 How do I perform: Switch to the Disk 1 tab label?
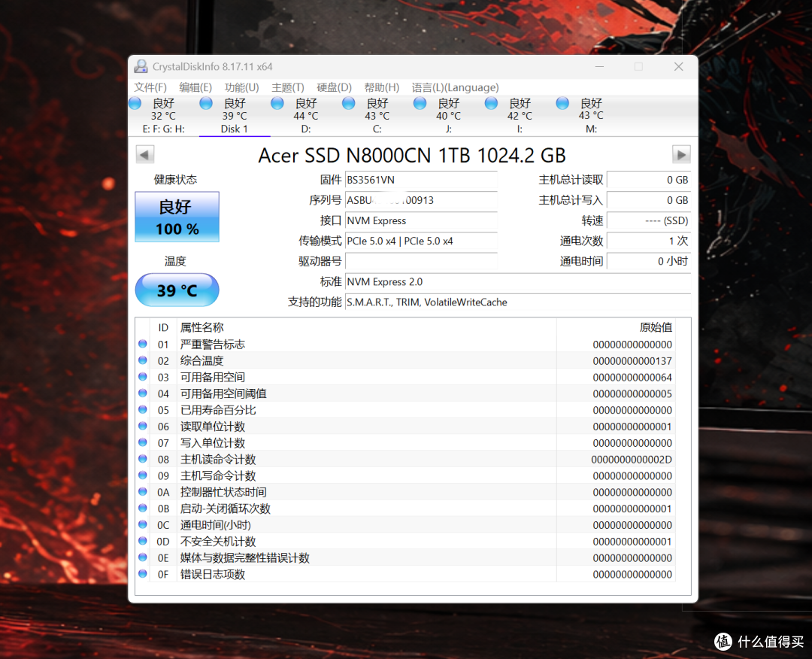[235, 129]
